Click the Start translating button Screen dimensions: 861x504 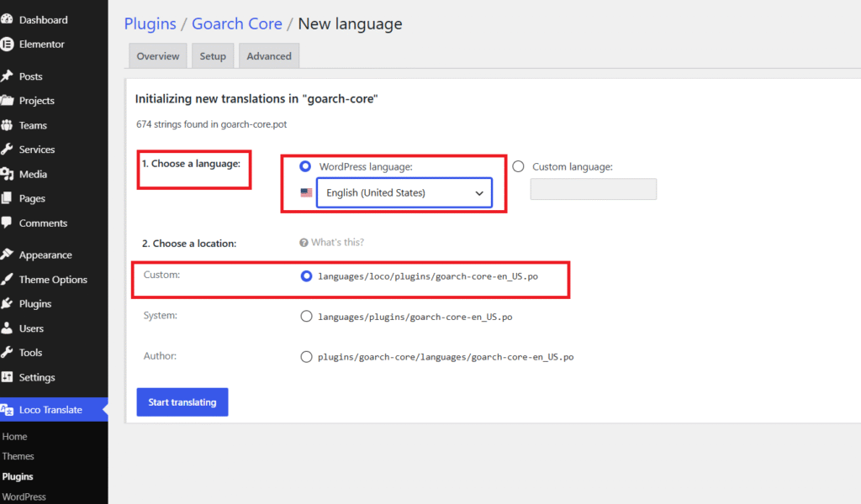(x=182, y=402)
